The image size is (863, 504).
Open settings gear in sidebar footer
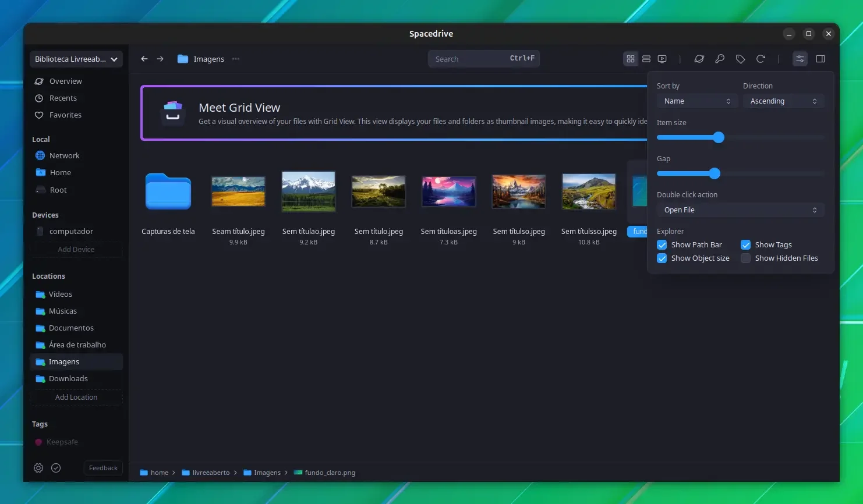coord(38,468)
